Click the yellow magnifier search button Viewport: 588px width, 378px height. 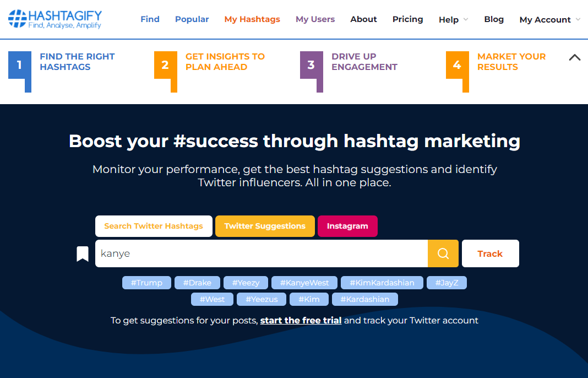coord(443,253)
